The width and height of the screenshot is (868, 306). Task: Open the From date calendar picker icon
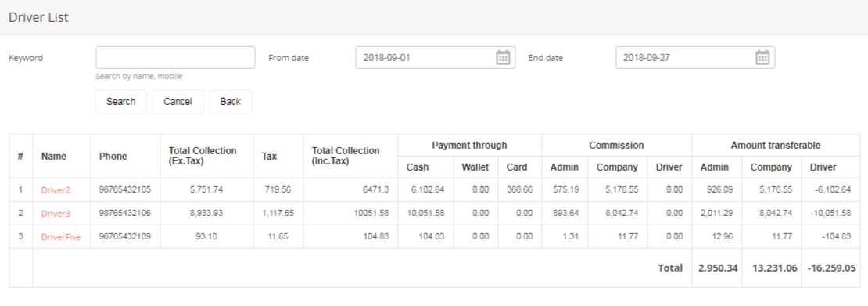pyautogui.click(x=503, y=57)
